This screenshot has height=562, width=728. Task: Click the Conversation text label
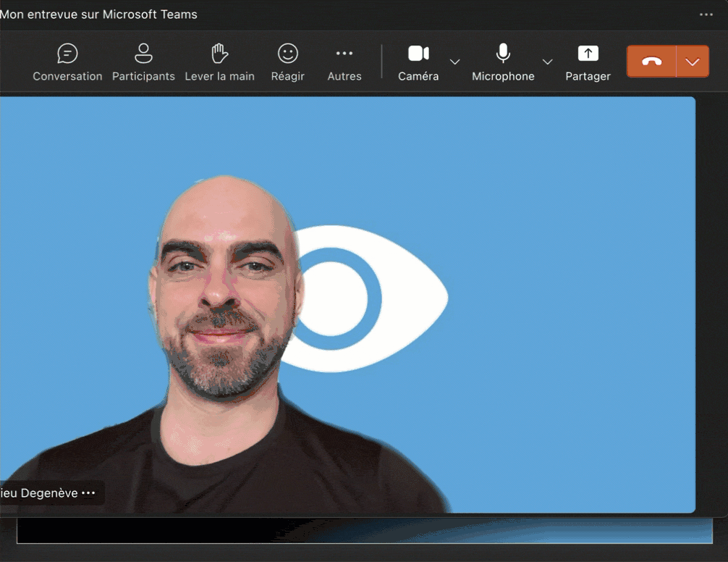pyautogui.click(x=67, y=76)
